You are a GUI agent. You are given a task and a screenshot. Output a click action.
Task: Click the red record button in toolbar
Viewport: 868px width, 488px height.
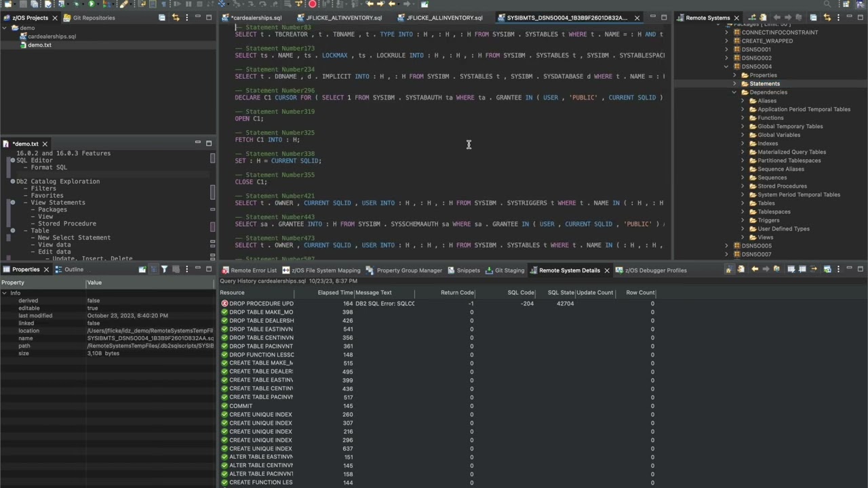point(313,4)
